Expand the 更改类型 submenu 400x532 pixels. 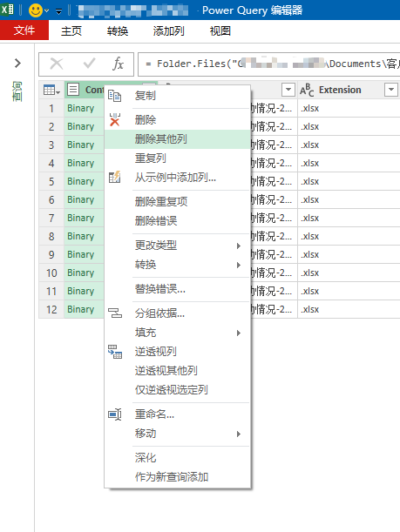[178, 246]
